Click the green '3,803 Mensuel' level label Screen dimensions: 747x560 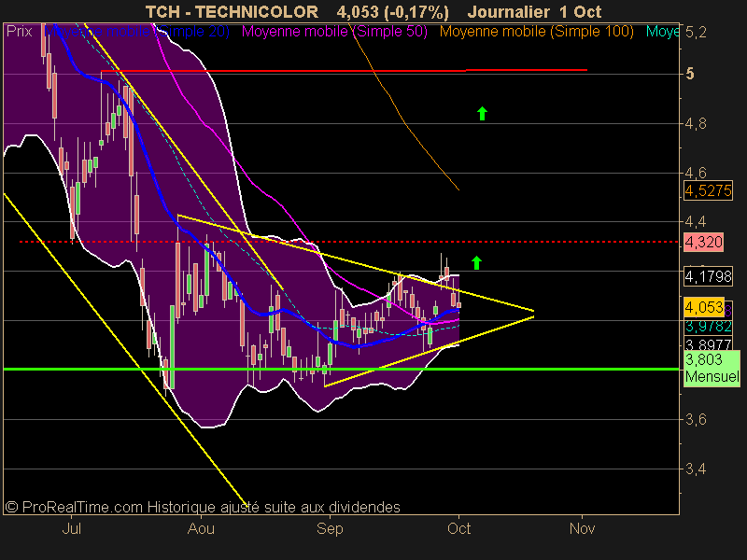(712, 368)
